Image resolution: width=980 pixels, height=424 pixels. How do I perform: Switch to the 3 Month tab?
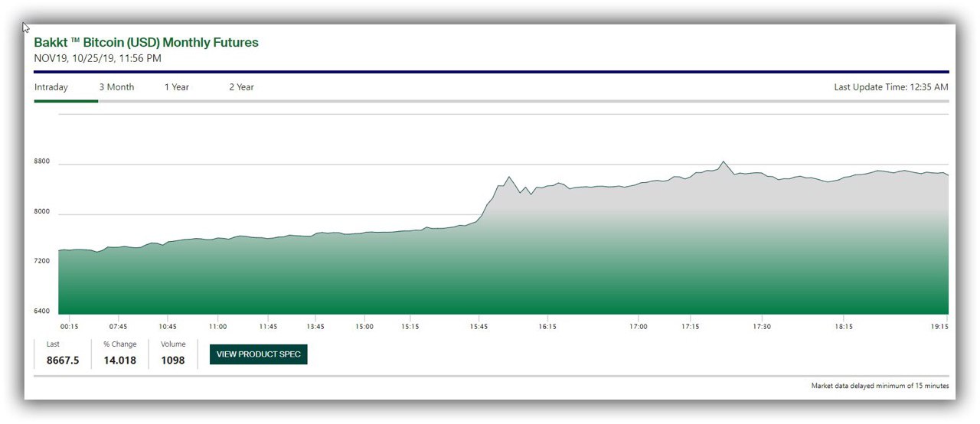click(x=116, y=87)
